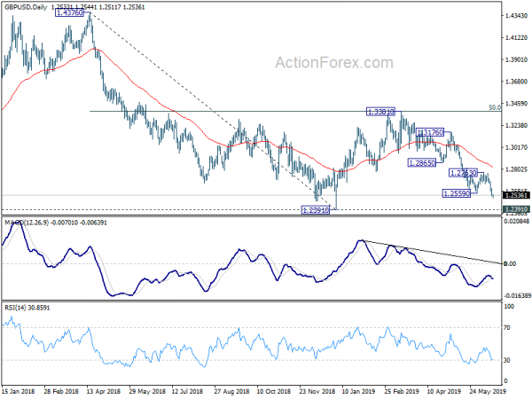Click the GBPUSD.Daily chart title
The height and width of the screenshot is (399, 532).
point(26,7)
